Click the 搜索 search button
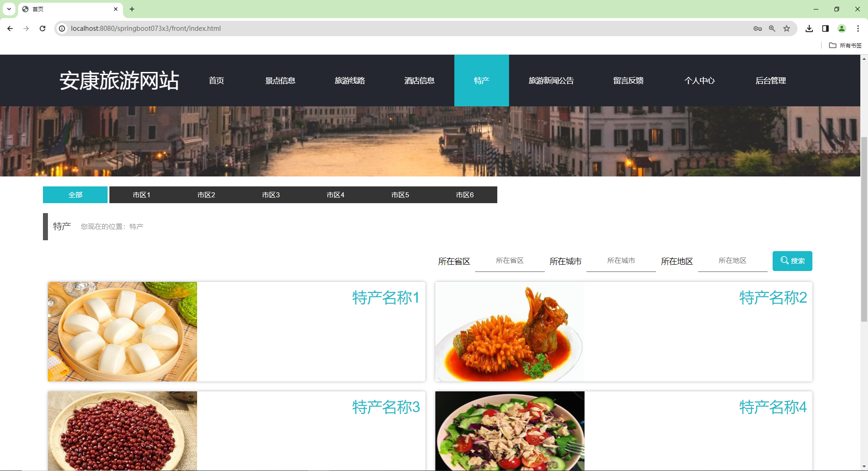Image resolution: width=868 pixels, height=471 pixels. (x=793, y=261)
